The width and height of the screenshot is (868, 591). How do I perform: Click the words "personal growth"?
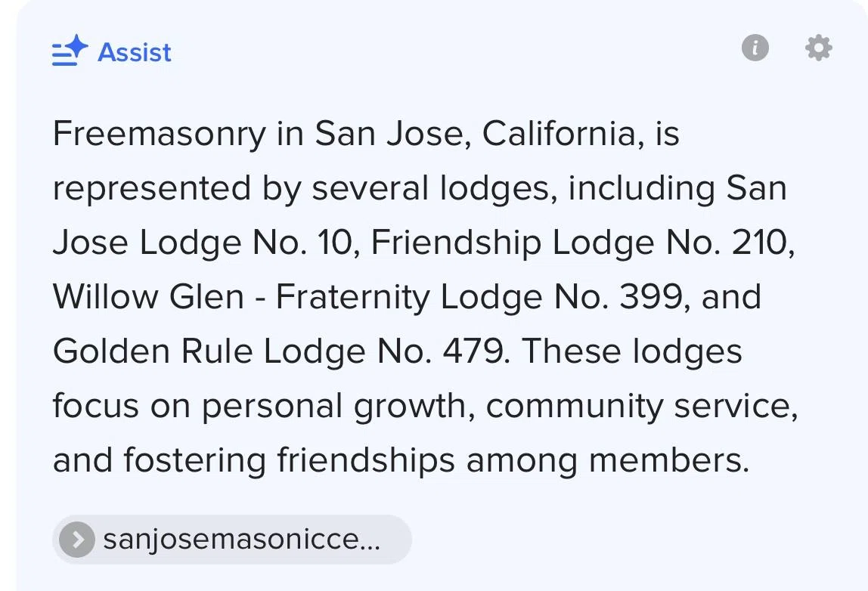[x=333, y=406]
